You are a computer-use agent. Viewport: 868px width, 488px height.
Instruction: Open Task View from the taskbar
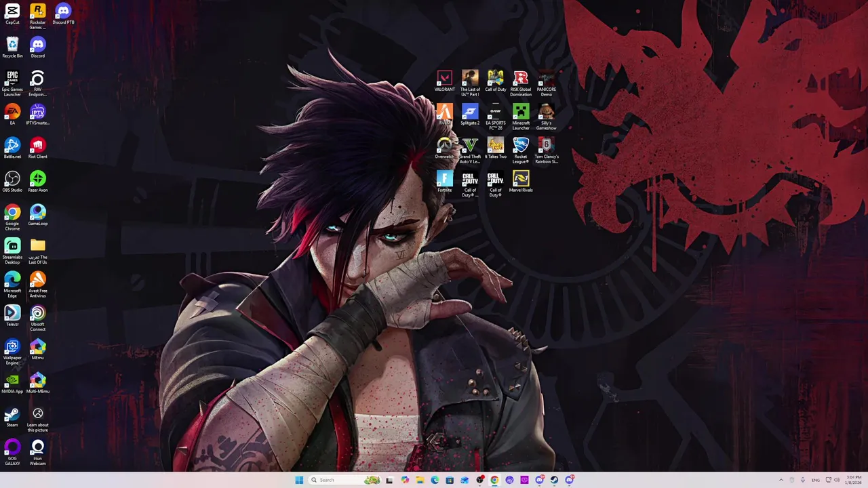389,480
